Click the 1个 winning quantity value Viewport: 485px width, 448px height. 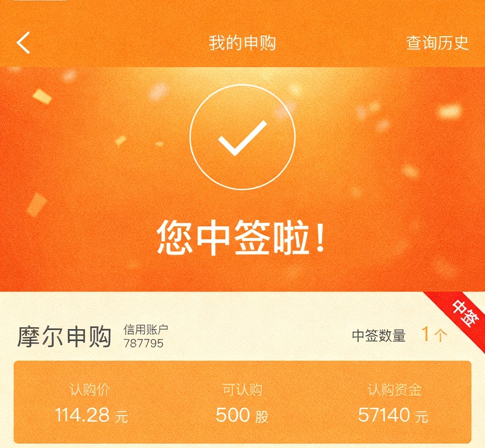click(x=434, y=334)
